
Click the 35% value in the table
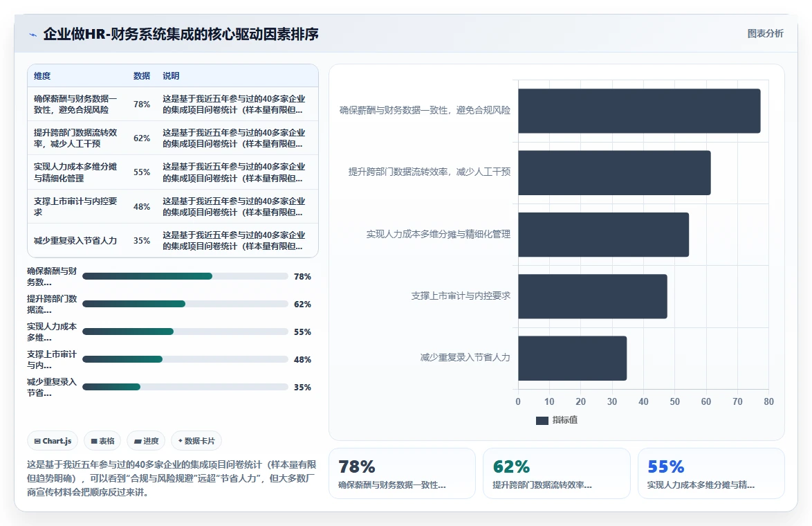142,240
